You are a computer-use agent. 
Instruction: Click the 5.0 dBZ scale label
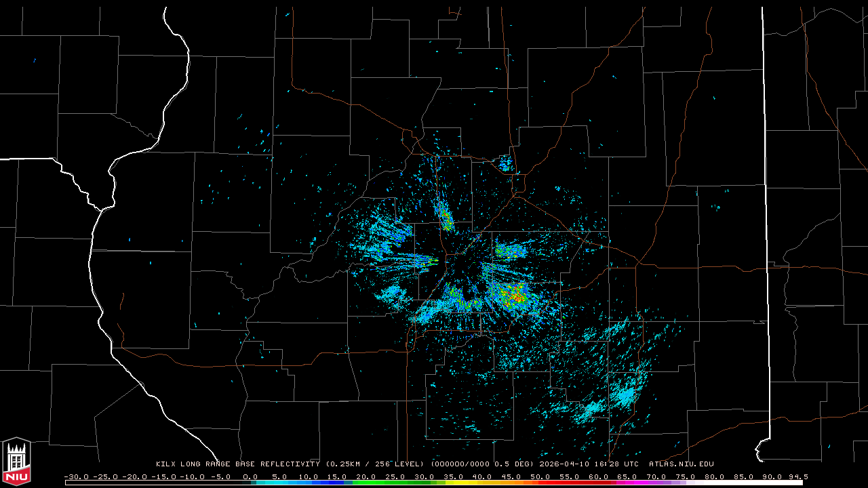point(279,476)
